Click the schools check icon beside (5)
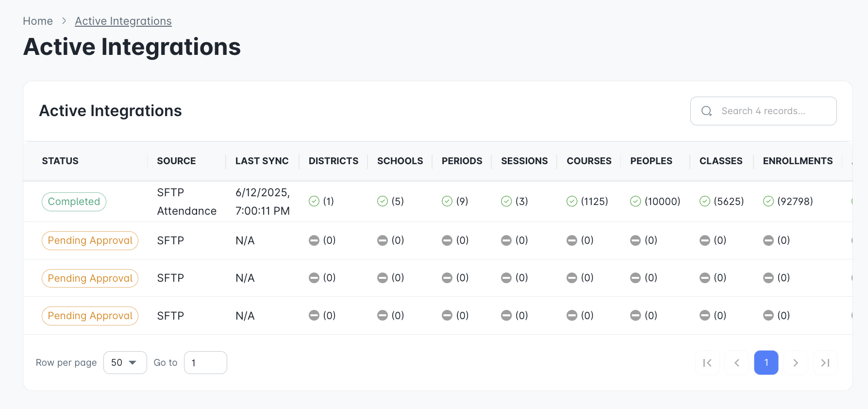868x409 pixels. point(383,201)
